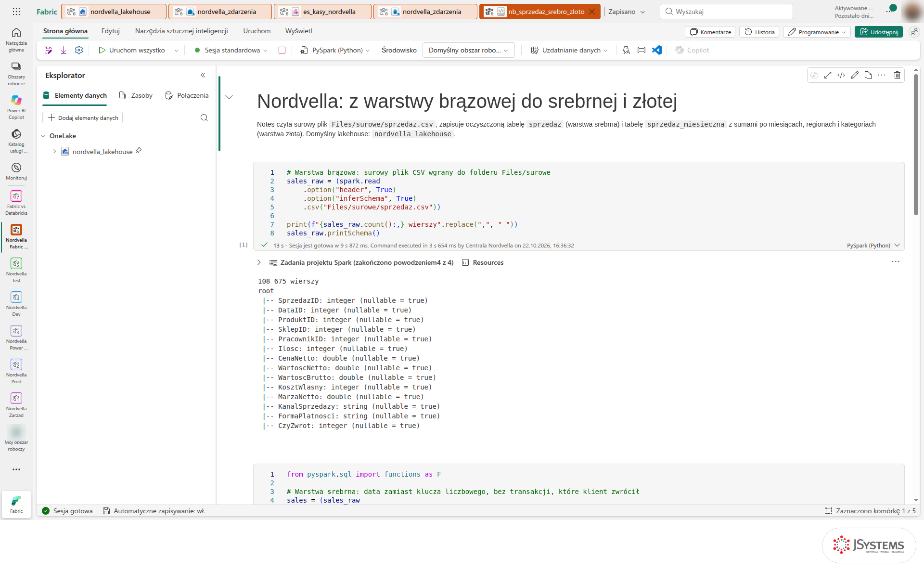Screen dimensions: 924x571
Task: Open Nordvella Test workspace icon
Action: 16,270
